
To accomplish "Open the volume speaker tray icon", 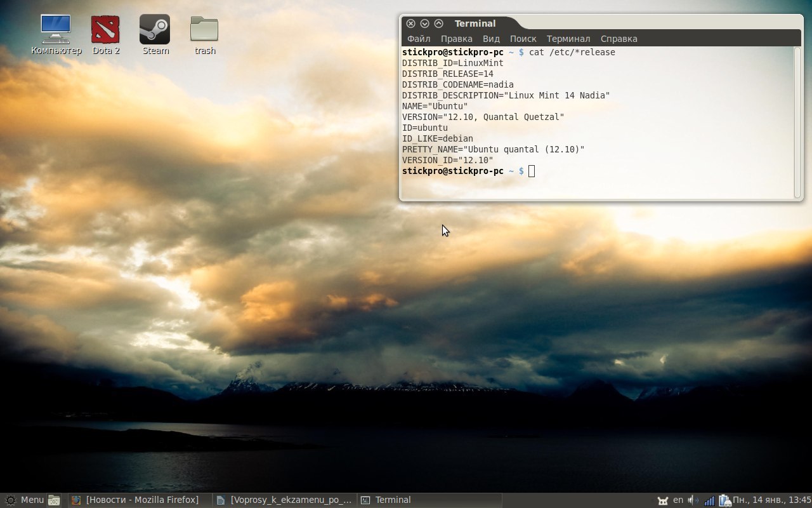I will coord(693,500).
